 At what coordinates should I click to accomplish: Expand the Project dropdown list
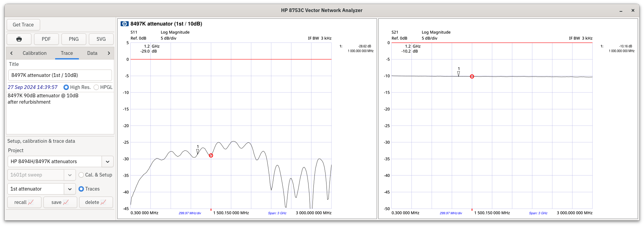coord(107,161)
